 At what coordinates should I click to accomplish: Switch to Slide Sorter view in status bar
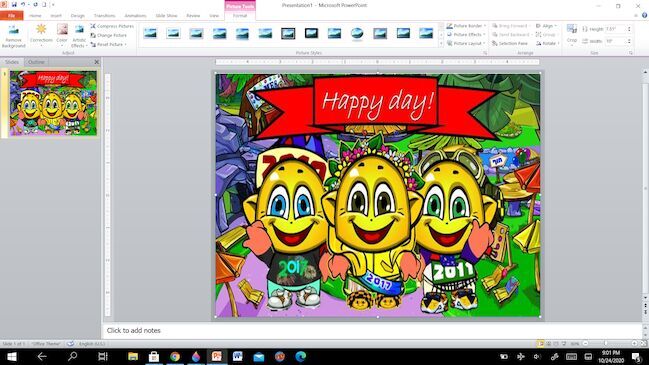point(548,343)
